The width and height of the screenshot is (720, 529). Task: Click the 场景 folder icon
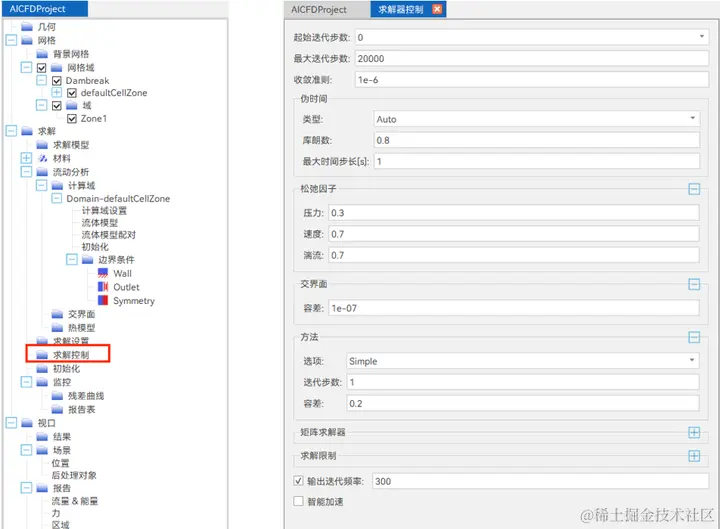click(x=42, y=450)
